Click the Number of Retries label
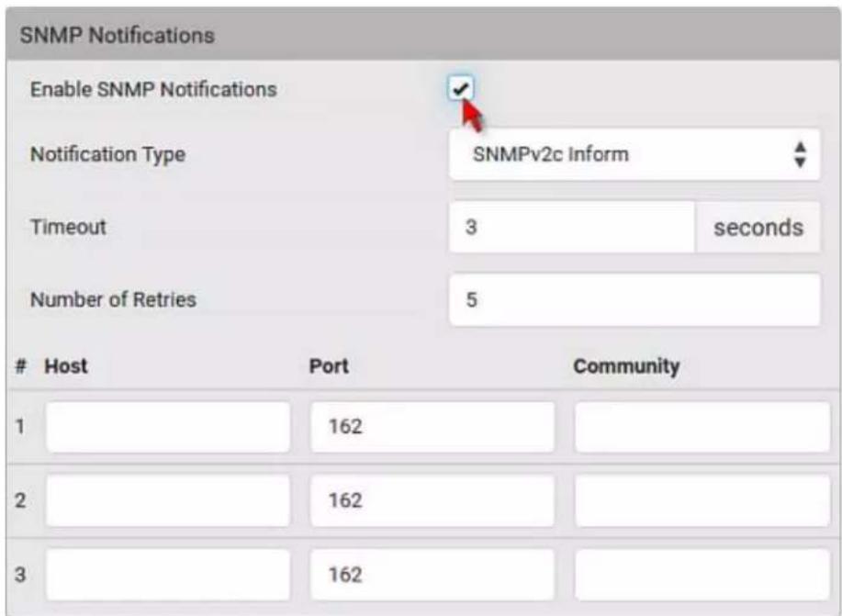The width and height of the screenshot is (842, 616). coord(113,299)
